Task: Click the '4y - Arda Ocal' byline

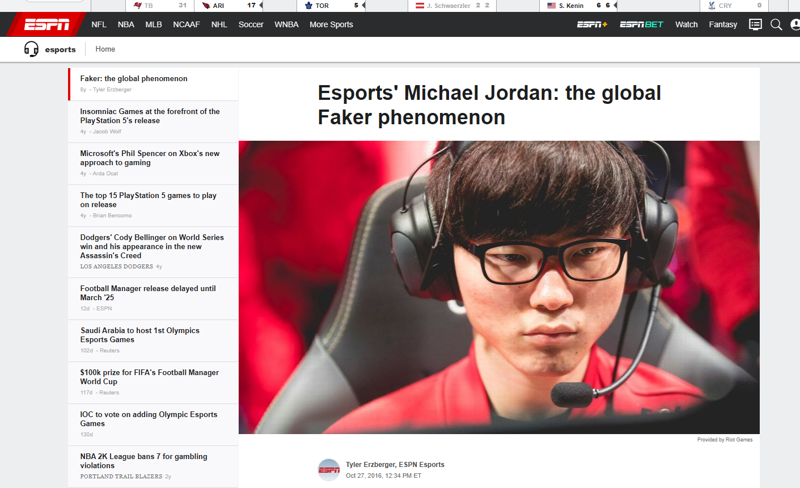Action: tap(99, 174)
